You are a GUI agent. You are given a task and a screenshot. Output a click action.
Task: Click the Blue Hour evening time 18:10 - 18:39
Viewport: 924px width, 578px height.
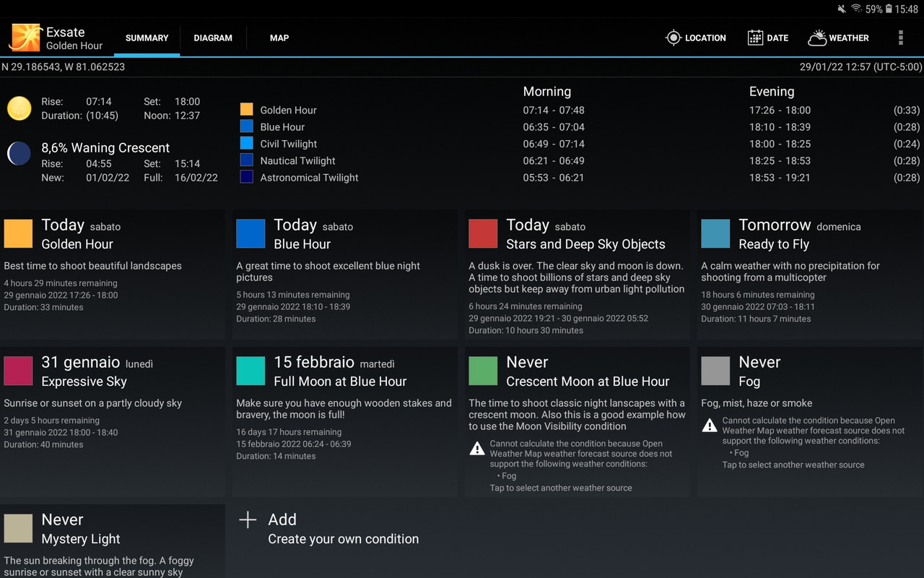point(780,127)
